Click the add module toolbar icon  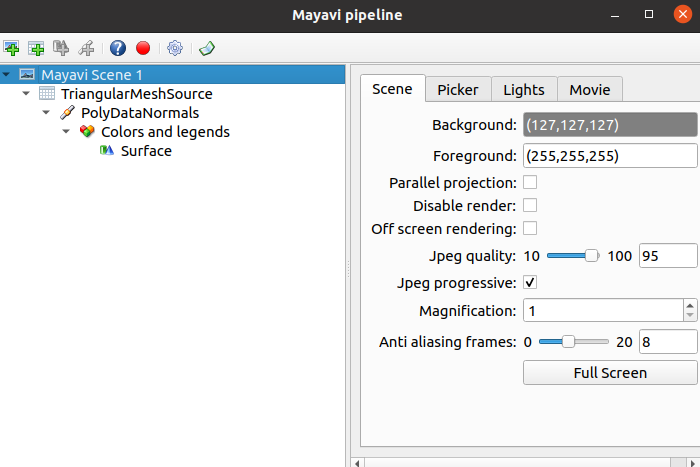(x=61, y=48)
